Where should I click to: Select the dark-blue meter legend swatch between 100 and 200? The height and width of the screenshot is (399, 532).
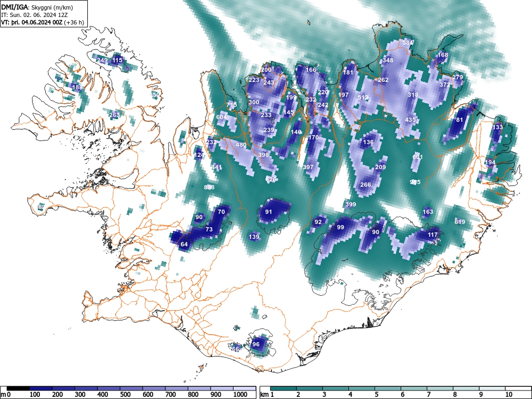click(x=41, y=388)
